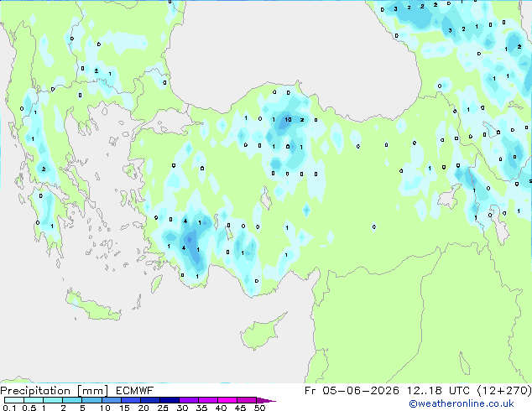Click the 15–20 mm legend swatch
The height and width of the screenshot is (411, 532).
click(x=130, y=400)
